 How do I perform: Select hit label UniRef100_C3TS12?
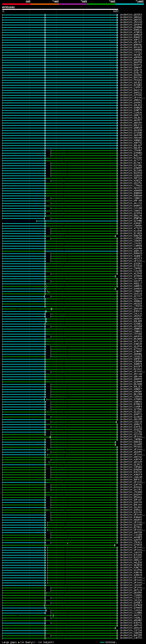131,53
